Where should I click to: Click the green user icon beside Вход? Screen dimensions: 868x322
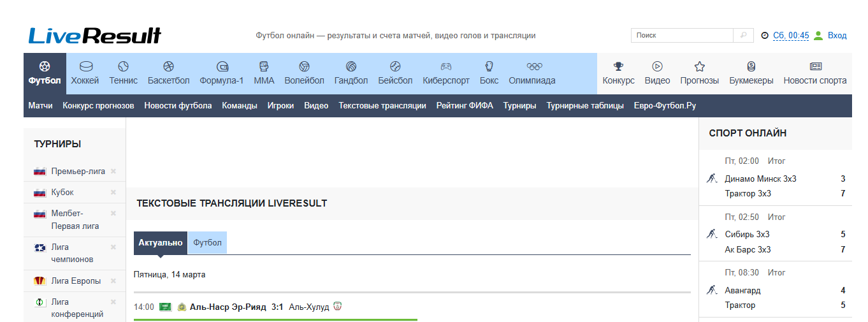(819, 36)
